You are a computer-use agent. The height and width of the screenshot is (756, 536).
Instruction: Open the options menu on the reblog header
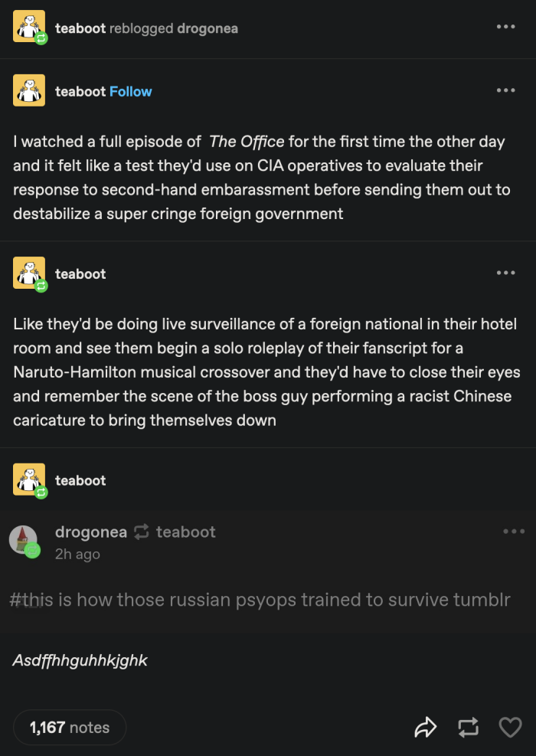pyautogui.click(x=505, y=27)
